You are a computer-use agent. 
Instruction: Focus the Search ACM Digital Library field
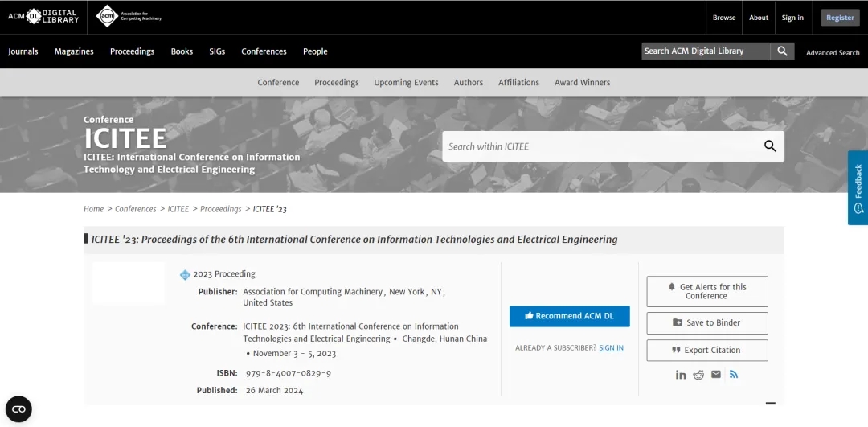(x=706, y=51)
